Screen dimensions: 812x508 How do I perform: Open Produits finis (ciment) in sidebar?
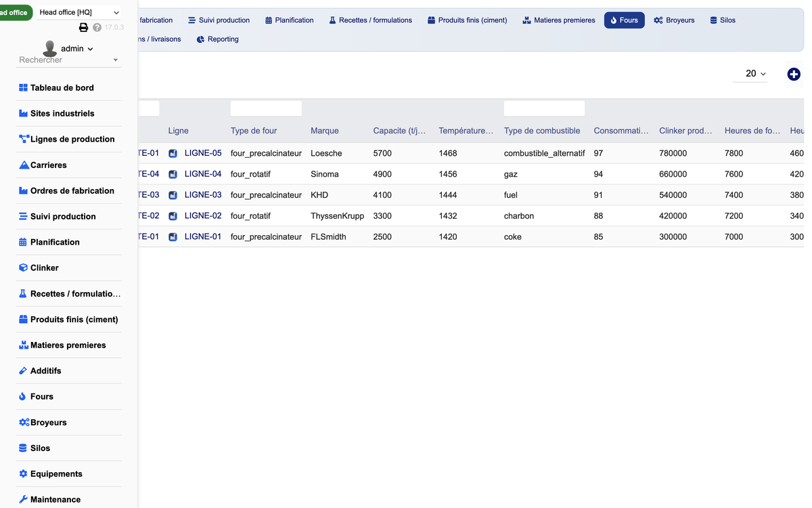click(x=69, y=319)
